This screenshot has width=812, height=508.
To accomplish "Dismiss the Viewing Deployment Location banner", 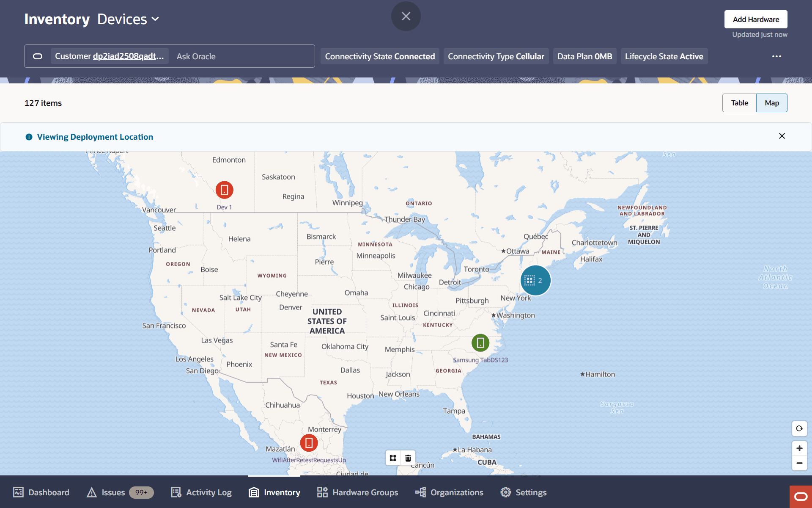I will (782, 136).
